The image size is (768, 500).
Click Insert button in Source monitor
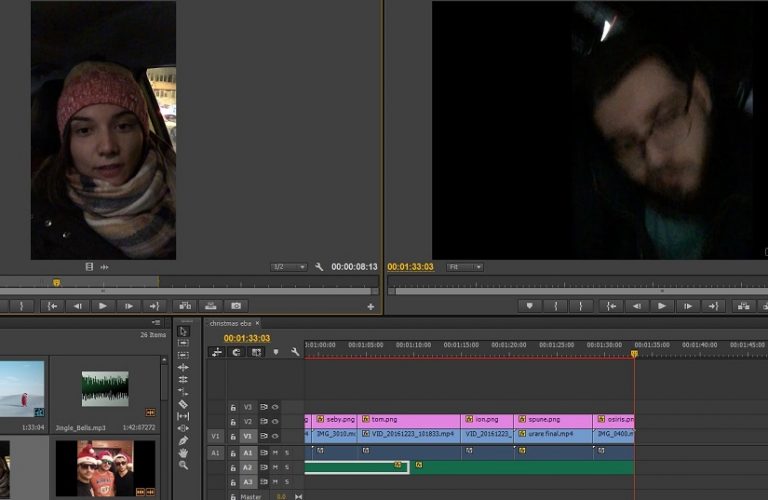[x=184, y=306]
